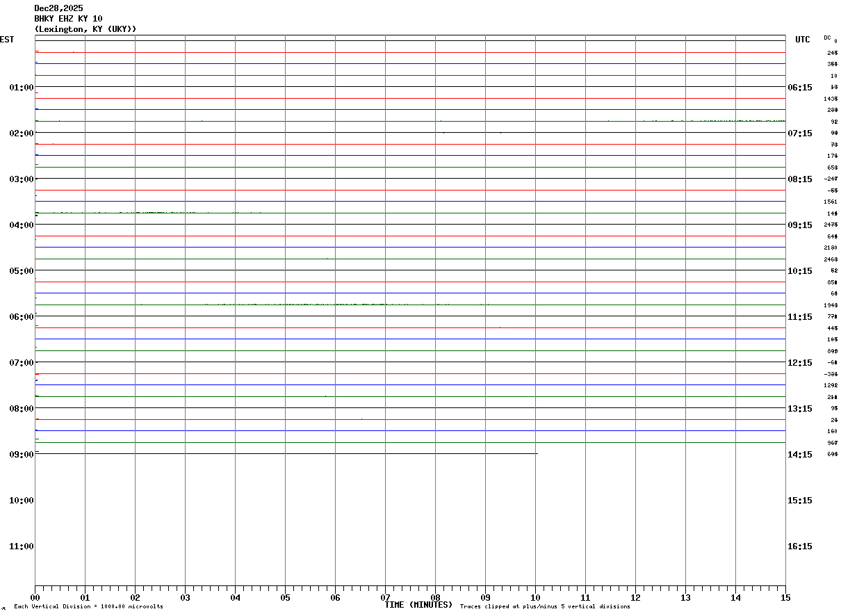Image resolution: width=841 pixels, height=616 pixels.
Task: Click the EST timezone header
Action: [x=7, y=40]
